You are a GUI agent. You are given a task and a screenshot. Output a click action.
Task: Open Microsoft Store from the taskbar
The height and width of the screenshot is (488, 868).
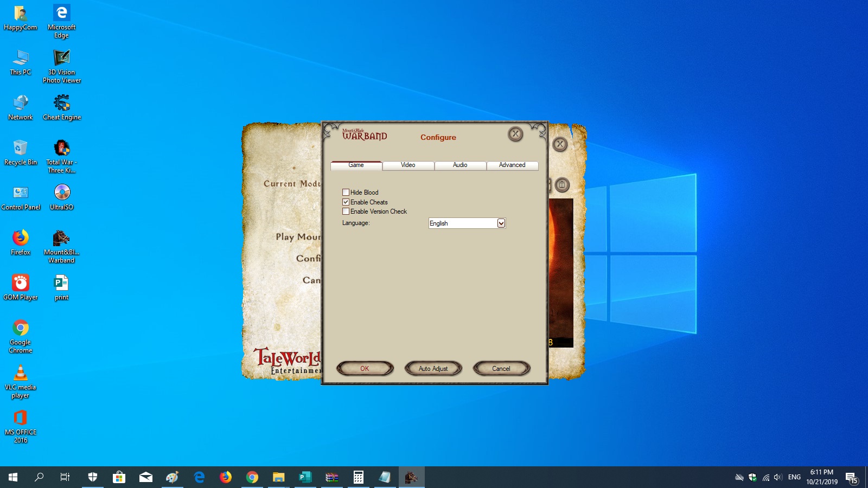[x=119, y=477]
